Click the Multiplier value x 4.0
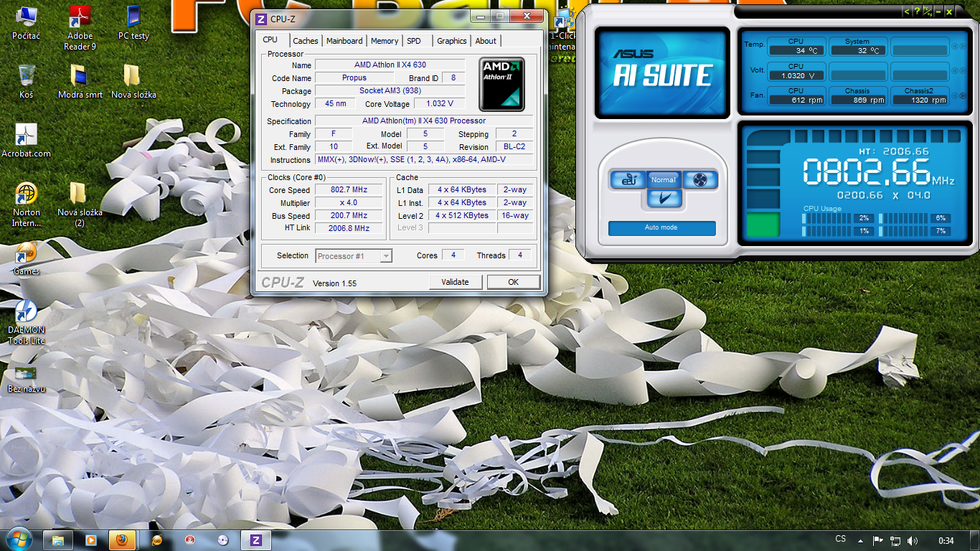Viewport: 980px width, 551px height. [x=349, y=203]
